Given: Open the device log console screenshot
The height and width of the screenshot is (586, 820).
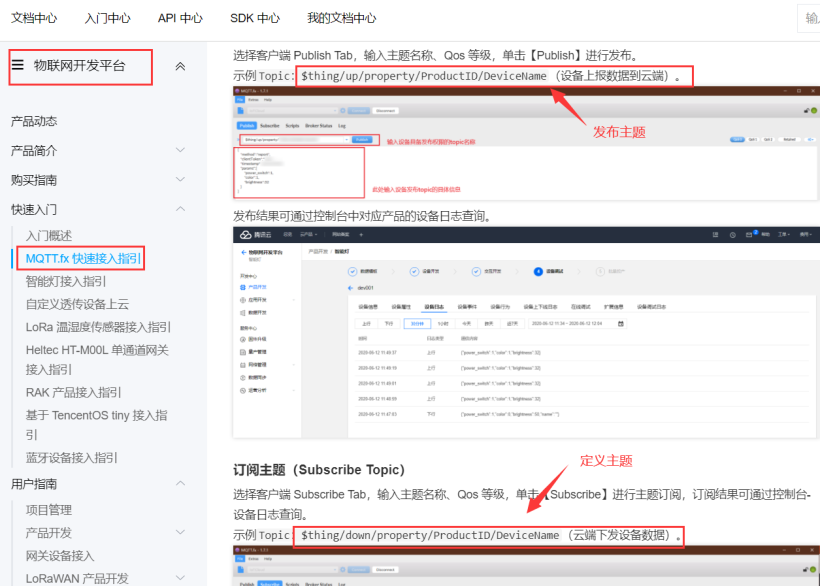Looking at the screenshot, I should point(520,333).
